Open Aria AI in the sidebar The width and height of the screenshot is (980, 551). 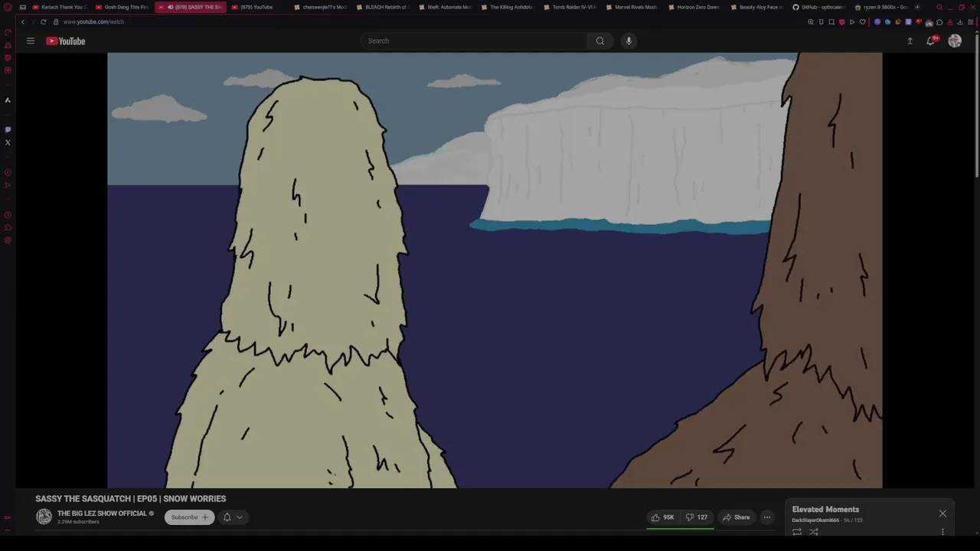8,99
